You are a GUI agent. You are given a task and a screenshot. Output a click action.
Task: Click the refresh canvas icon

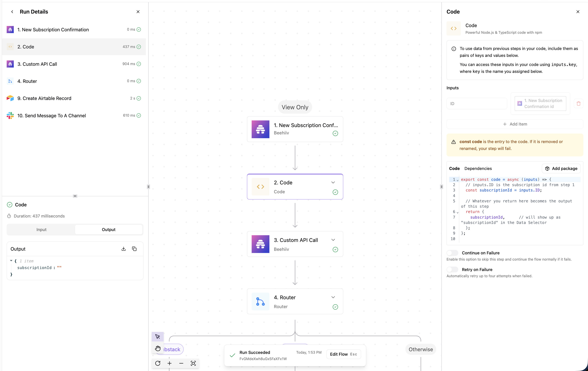click(158, 363)
